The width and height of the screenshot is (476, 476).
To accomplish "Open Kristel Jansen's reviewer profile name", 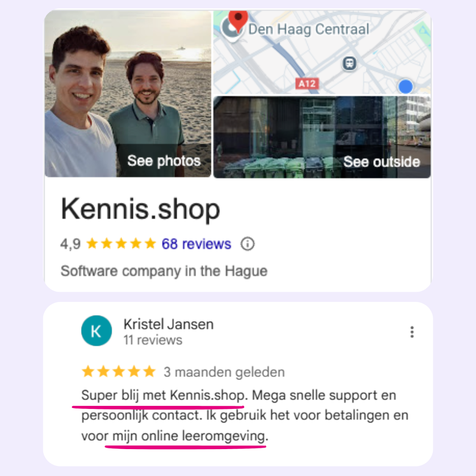I will [x=168, y=324].
